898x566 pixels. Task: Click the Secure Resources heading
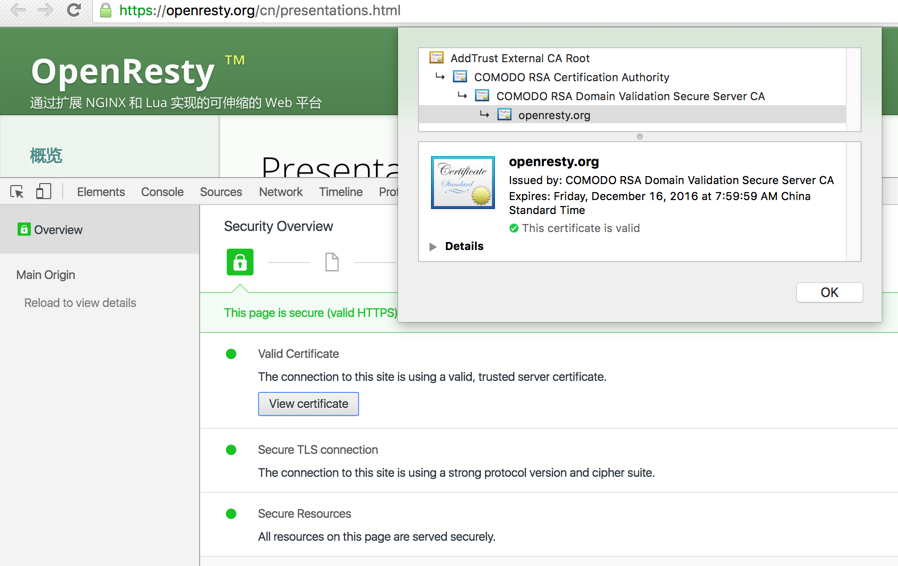pyautogui.click(x=304, y=514)
